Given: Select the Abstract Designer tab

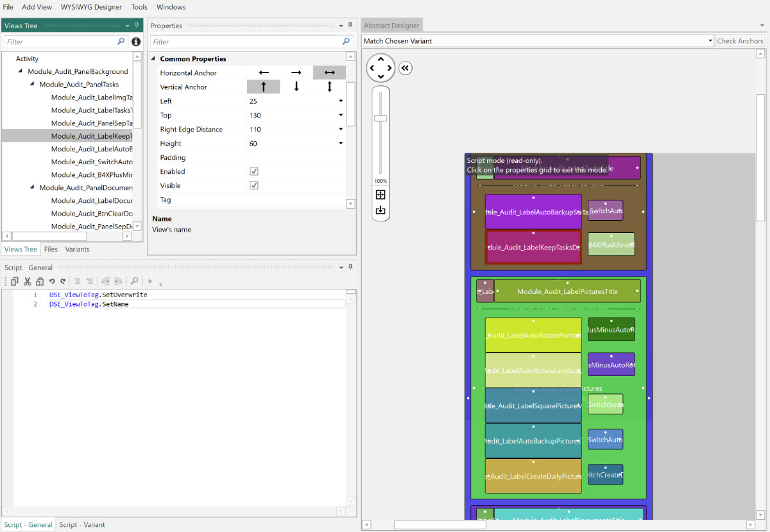Looking at the screenshot, I should coord(392,26).
